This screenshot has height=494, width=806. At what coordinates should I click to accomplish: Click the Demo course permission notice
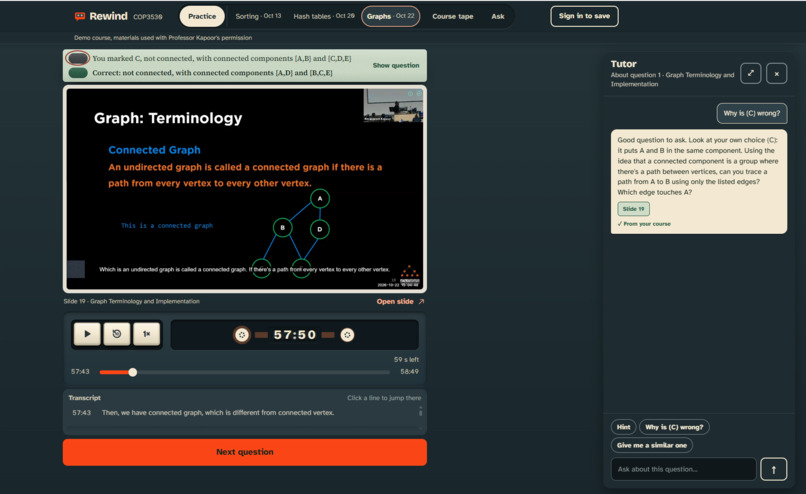(x=163, y=38)
